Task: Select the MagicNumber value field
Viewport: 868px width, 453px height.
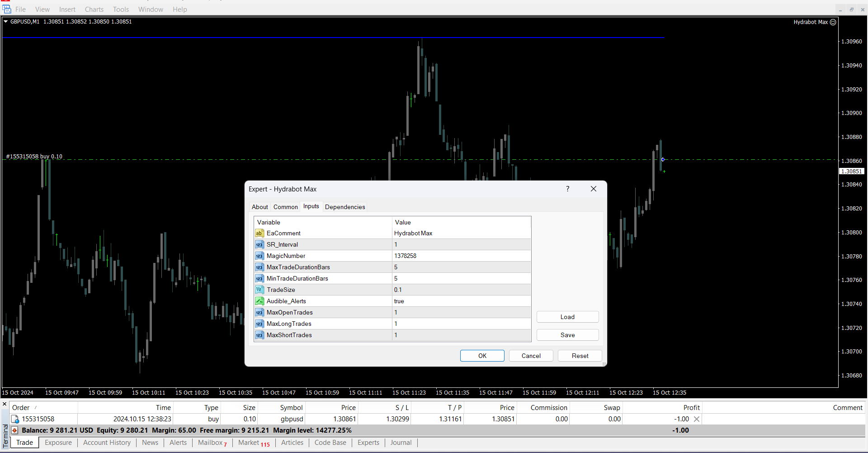Action: click(x=461, y=256)
